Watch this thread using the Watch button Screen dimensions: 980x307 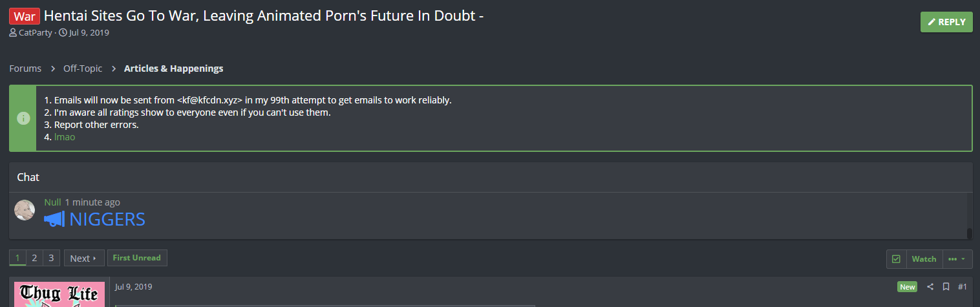(924, 259)
